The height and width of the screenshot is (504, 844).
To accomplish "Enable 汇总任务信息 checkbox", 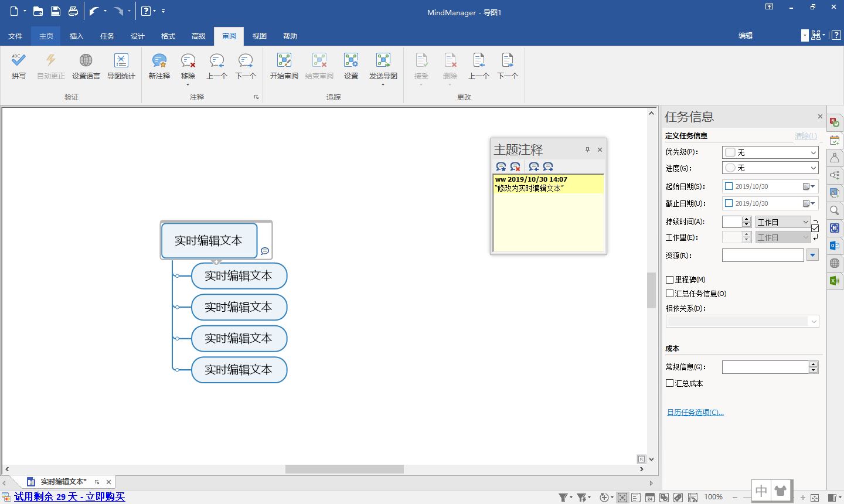I will point(669,294).
